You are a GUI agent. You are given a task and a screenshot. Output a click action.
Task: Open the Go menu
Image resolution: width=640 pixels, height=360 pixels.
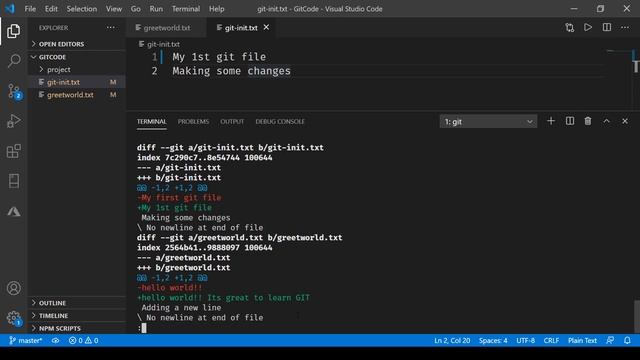click(136, 9)
